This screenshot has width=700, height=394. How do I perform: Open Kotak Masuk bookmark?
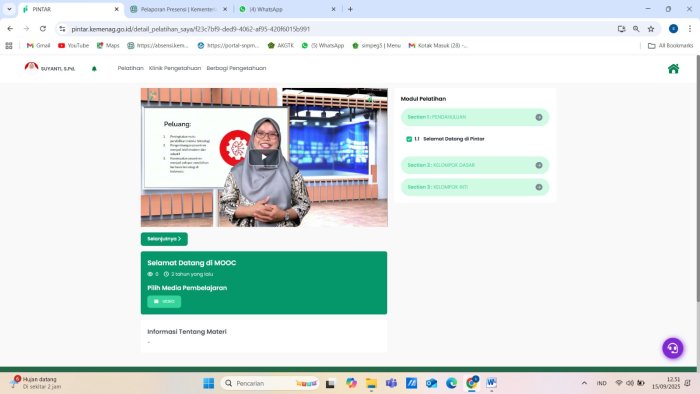pos(438,46)
